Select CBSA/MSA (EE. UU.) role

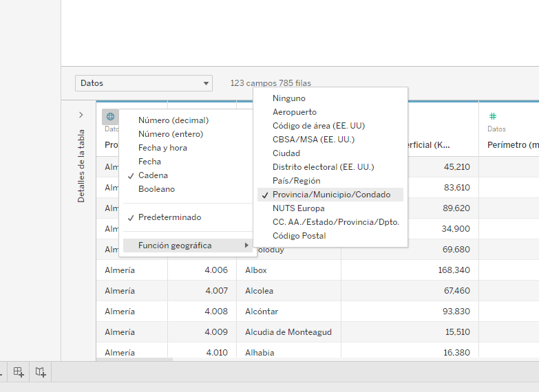click(x=313, y=140)
